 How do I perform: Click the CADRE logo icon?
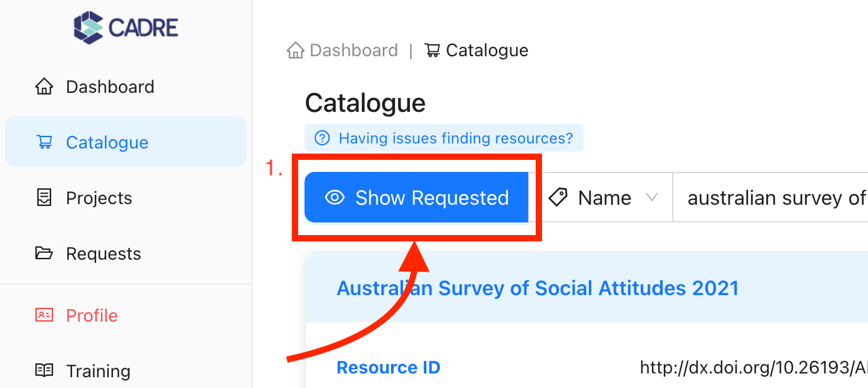88,27
